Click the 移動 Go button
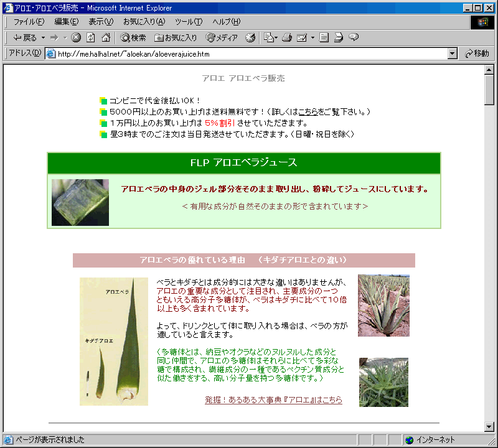 pyautogui.click(x=477, y=54)
